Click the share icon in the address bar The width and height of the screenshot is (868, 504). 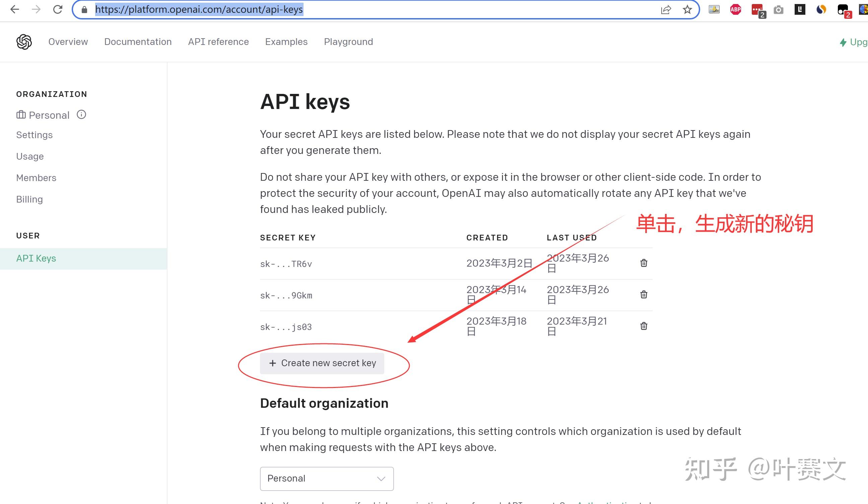667,9
